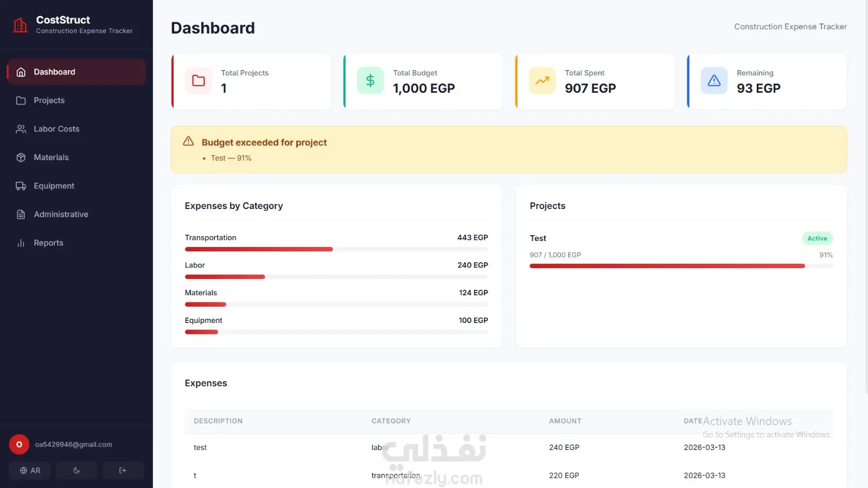Click the Test project progress bar

point(667,266)
